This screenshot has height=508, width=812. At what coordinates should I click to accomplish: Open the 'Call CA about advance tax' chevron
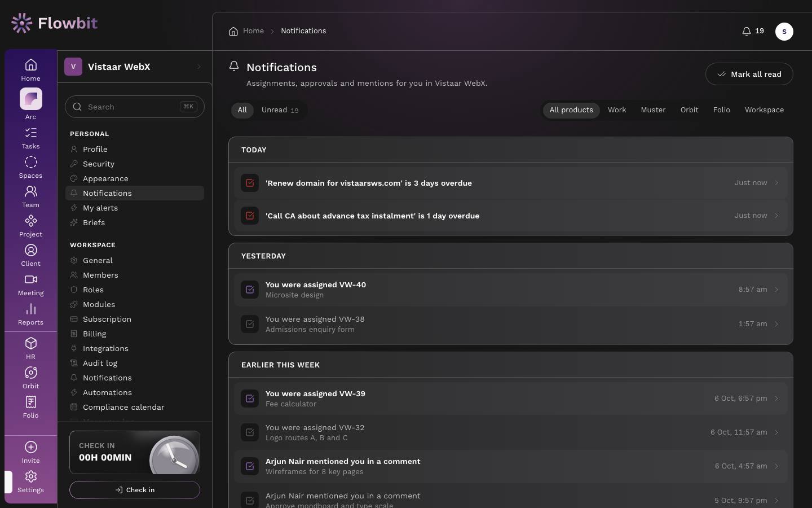(776, 216)
